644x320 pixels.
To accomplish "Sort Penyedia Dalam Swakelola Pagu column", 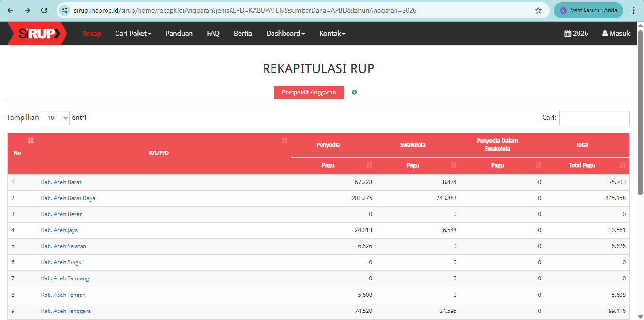I will coord(538,165).
